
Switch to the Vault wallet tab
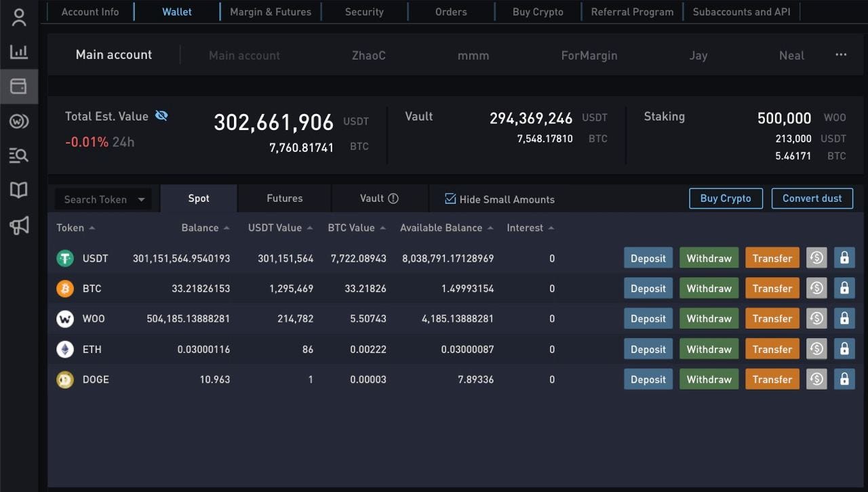[380, 199]
